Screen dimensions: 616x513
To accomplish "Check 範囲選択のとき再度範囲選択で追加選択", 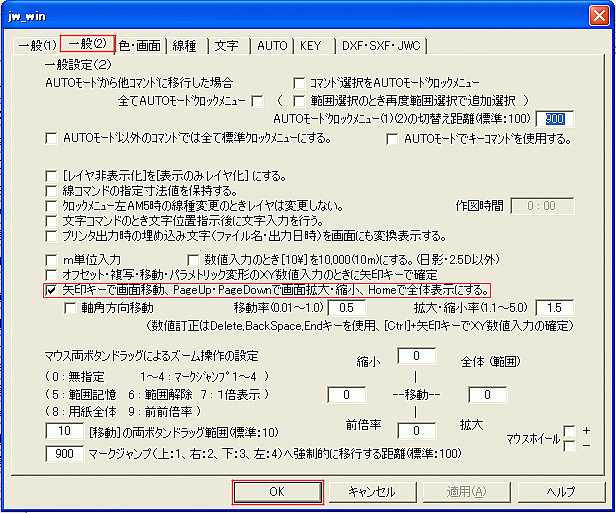I will 299,101.
